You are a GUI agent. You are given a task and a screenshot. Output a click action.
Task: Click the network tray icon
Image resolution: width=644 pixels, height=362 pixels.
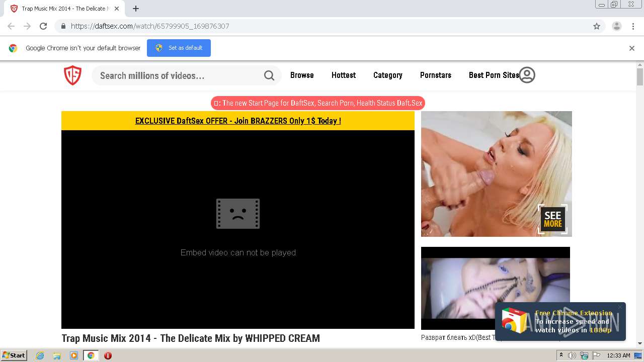(x=584, y=355)
